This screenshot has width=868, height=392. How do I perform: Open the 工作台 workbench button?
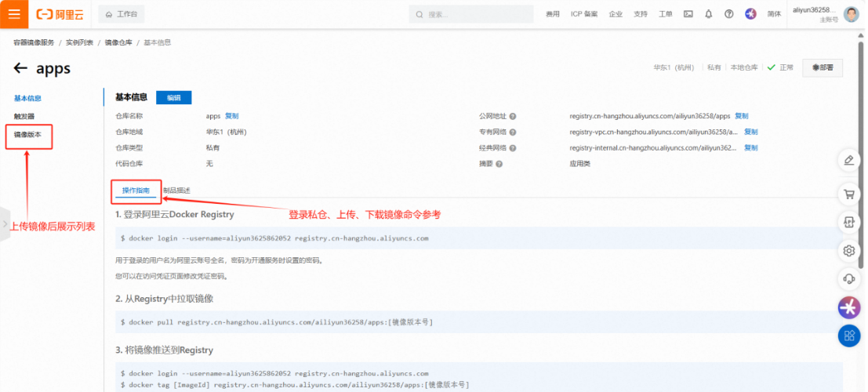point(122,14)
